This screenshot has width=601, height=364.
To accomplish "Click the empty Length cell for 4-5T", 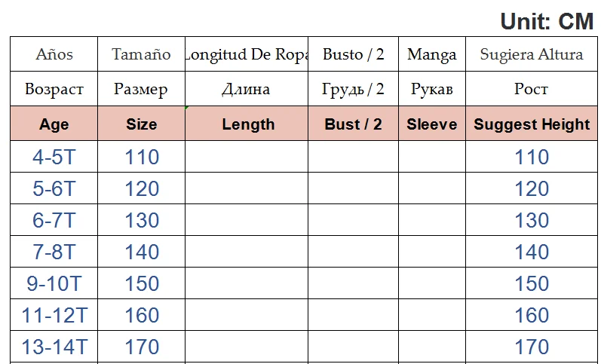I will 247,157.
